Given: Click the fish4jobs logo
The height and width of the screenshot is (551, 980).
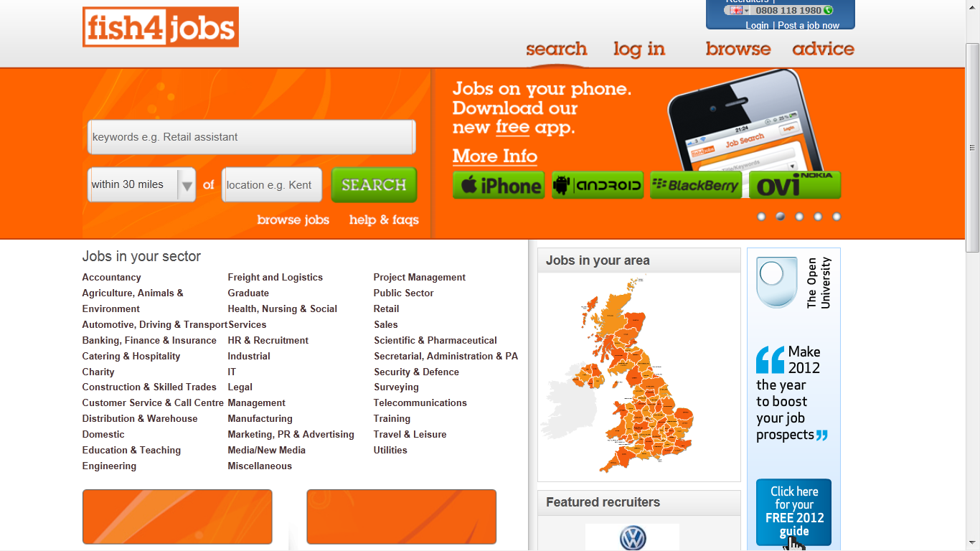Looking at the screenshot, I should (x=161, y=27).
